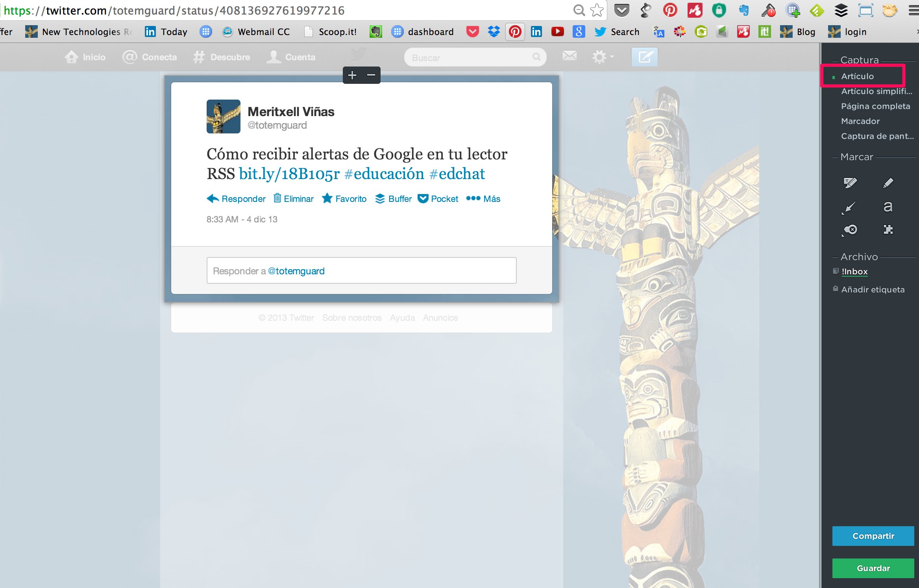Shrink clip selection with the minus button
The height and width of the screenshot is (588, 919).
click(x=371, y=75)
